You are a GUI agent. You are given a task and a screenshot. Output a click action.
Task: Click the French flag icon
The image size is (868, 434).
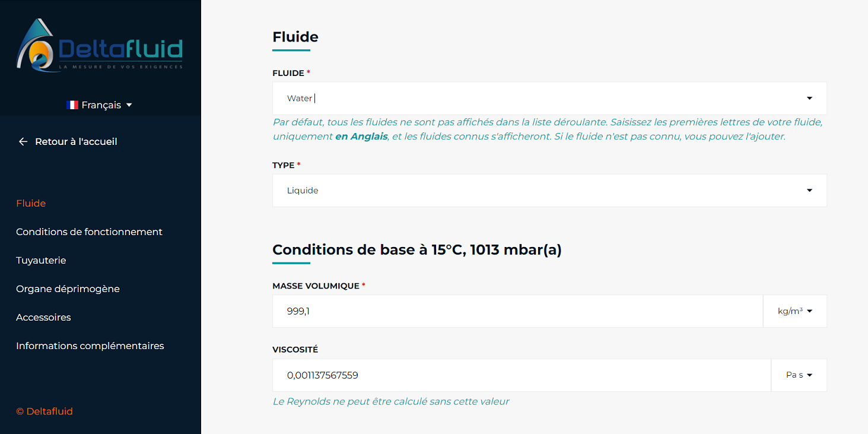pos(72,105)
